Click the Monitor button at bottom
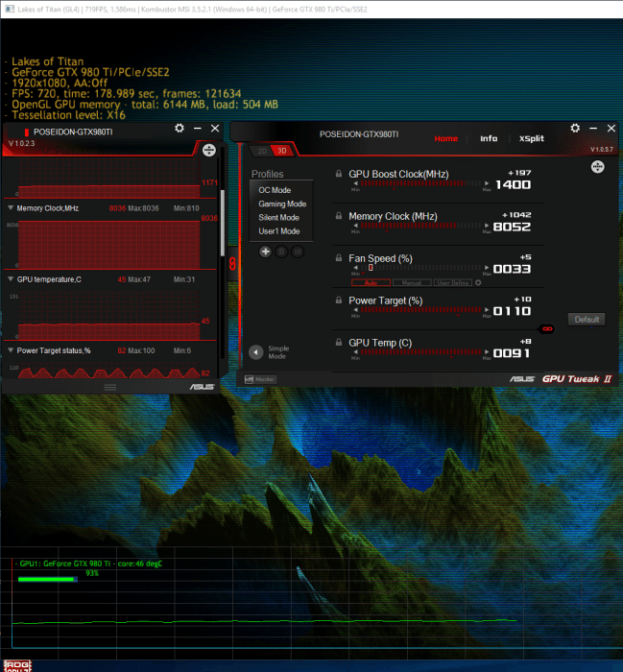The image size is (623, 672). click(x=260, y=379)
